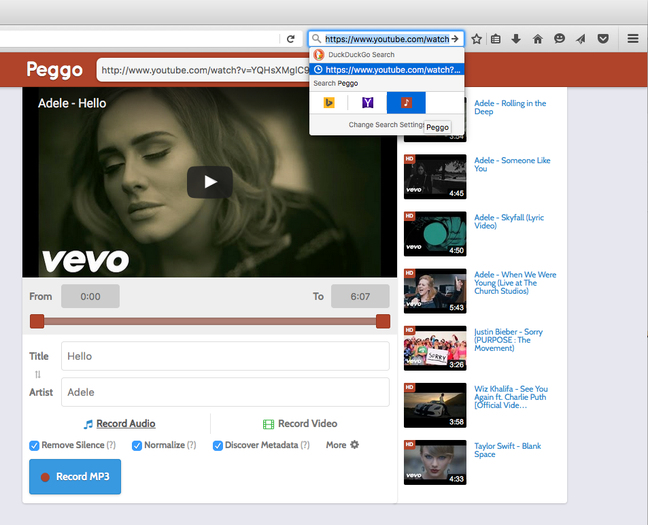
Task: Open Adele - Rolling in the Deep link
Action: tap(510, 107)
